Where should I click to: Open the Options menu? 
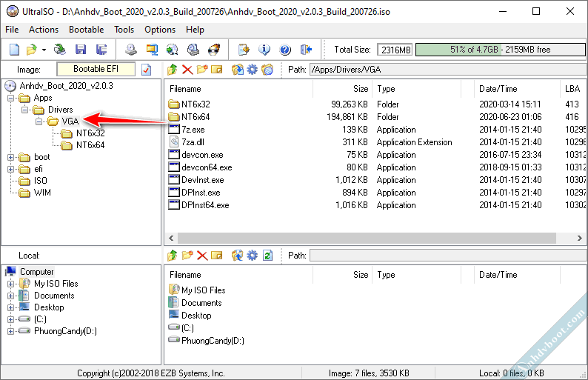(160, 30)
